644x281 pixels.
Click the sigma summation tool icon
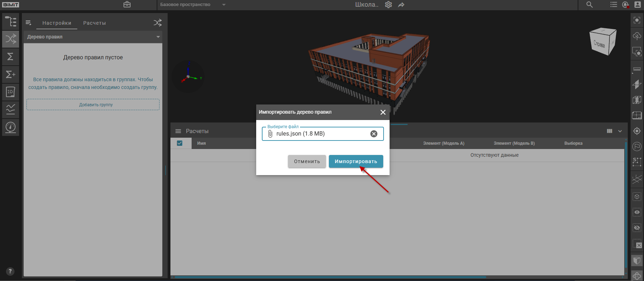point(11,56)
